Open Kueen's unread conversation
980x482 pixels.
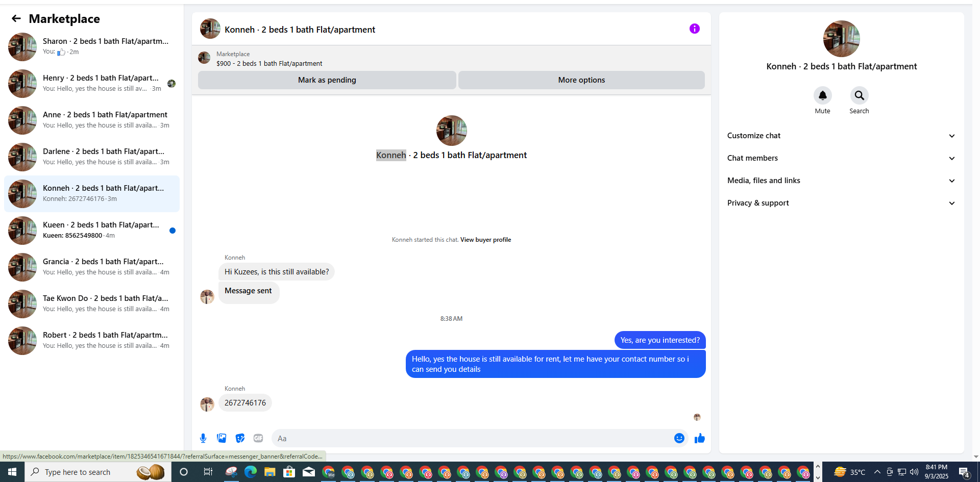coord(92,231)
